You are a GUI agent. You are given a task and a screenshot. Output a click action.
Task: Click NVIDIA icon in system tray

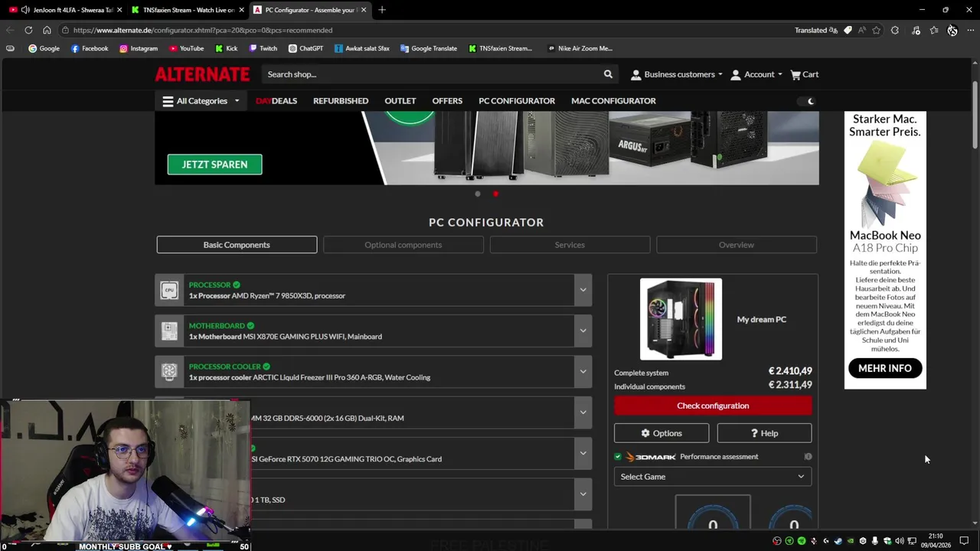pyautogui.click(x=851, y=541)
